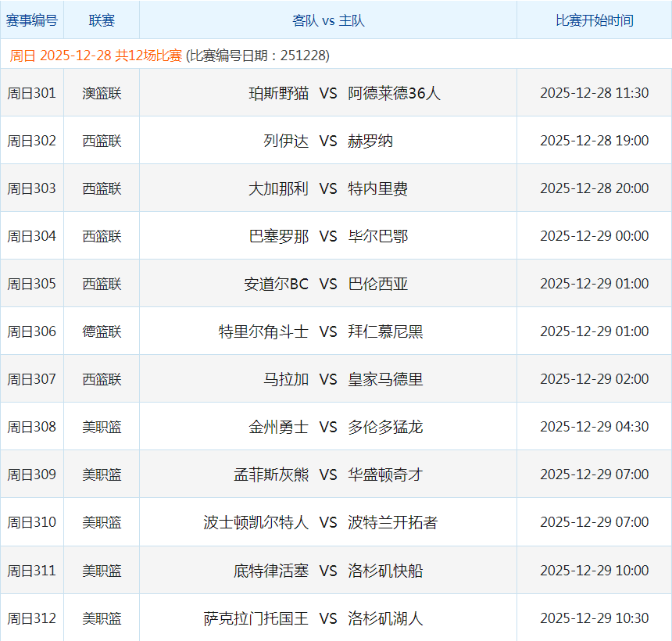The width and height of the screenshot is (672, 641).
Task: Click the 客队 vs 主队 column header
Action: [x=328, y=20]
